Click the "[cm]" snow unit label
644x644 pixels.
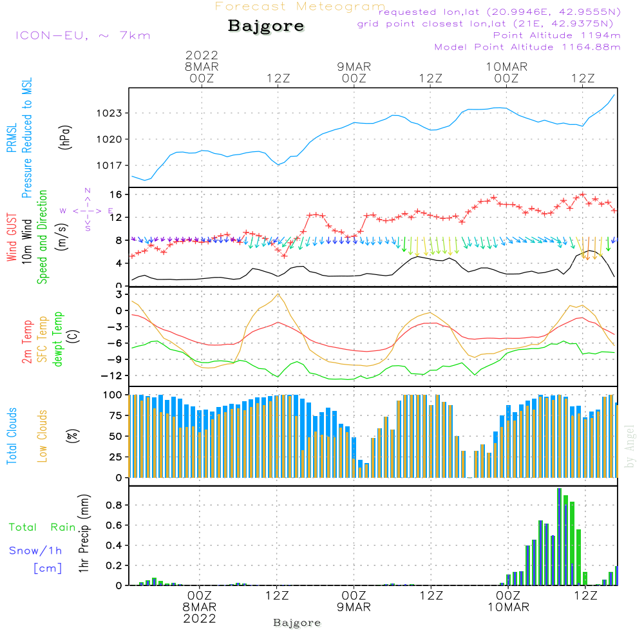[x=48, y=569]
